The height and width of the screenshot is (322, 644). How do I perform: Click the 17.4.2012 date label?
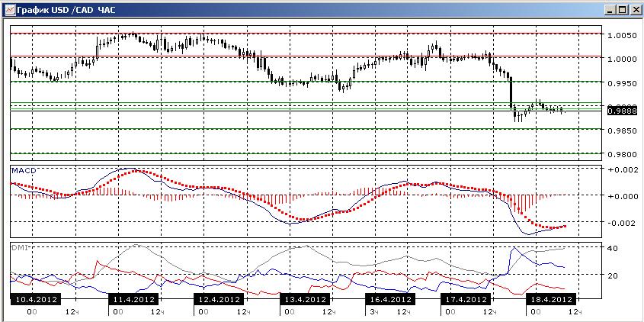[466, 299]
